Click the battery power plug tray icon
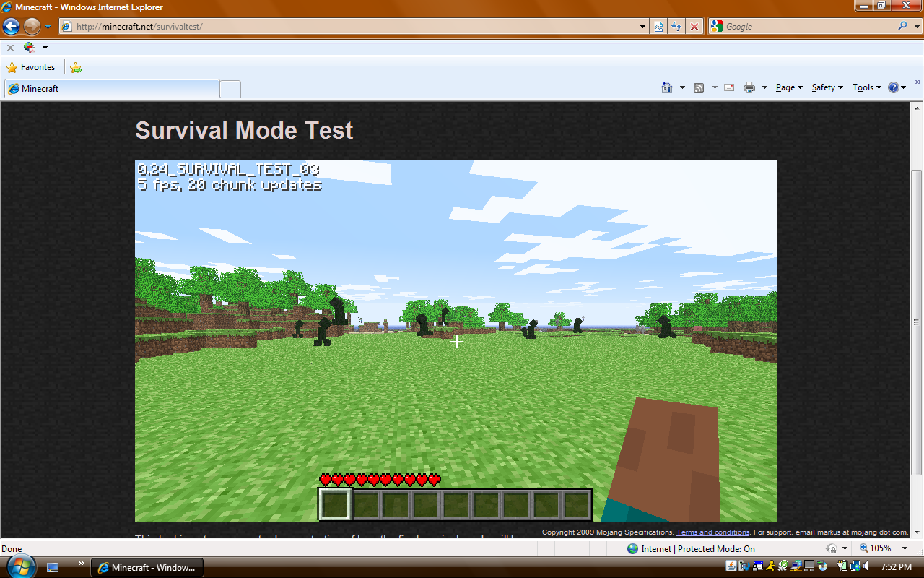 coord(842,566)
